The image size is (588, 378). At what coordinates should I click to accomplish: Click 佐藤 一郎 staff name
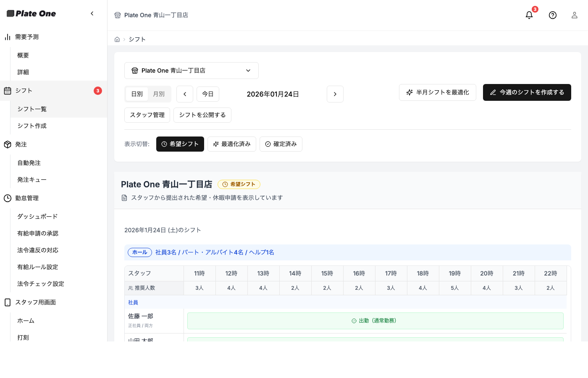click(141, 316)
